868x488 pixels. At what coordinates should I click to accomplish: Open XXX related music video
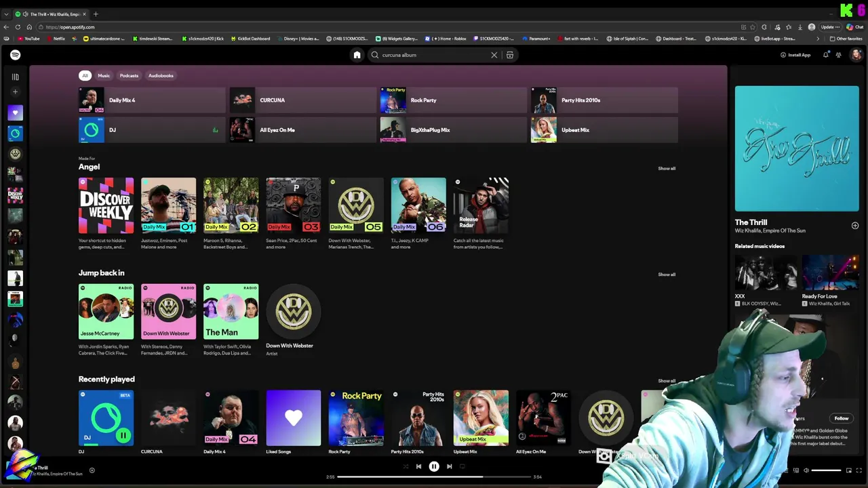tap(766, 272)
